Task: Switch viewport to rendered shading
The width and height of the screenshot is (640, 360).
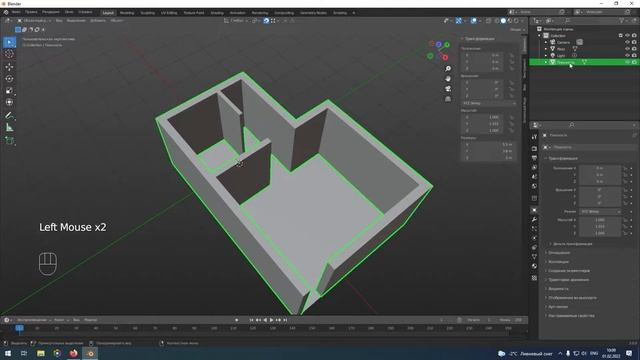Action: pos(516,20)
